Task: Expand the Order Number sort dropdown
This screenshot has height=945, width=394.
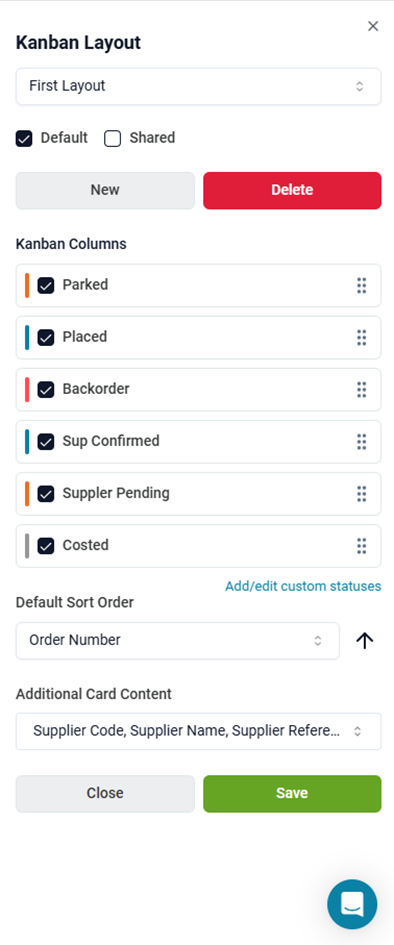Action: (x=178, y=641)
